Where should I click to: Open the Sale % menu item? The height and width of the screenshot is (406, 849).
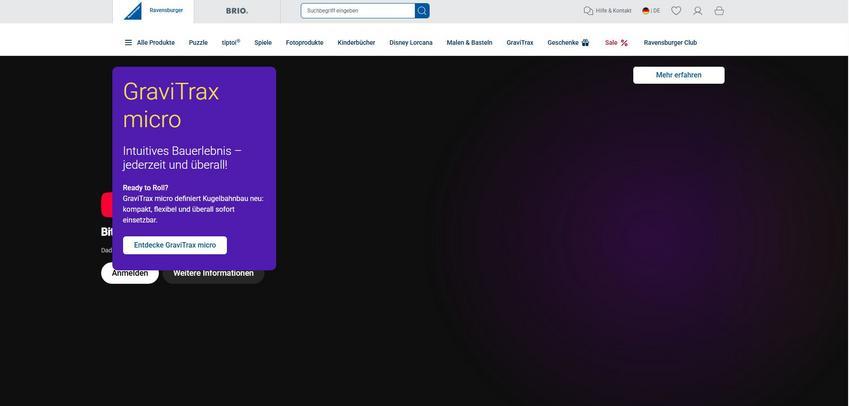[617, 43]
